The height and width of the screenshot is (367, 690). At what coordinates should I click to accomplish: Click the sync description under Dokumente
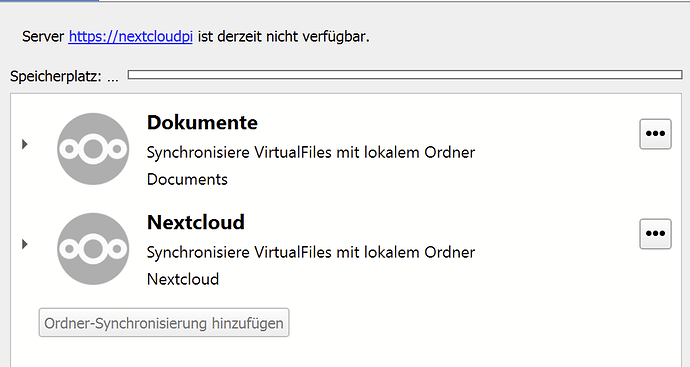[x=311, y=153]
